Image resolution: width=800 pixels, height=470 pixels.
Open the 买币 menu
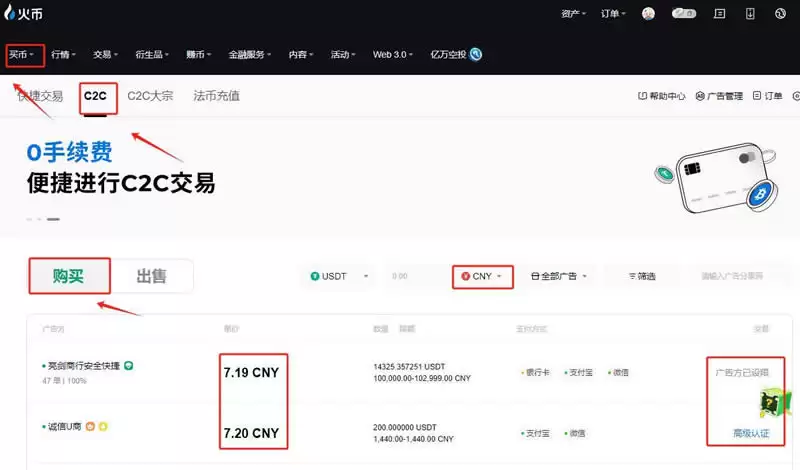click(x=22, y=54)
